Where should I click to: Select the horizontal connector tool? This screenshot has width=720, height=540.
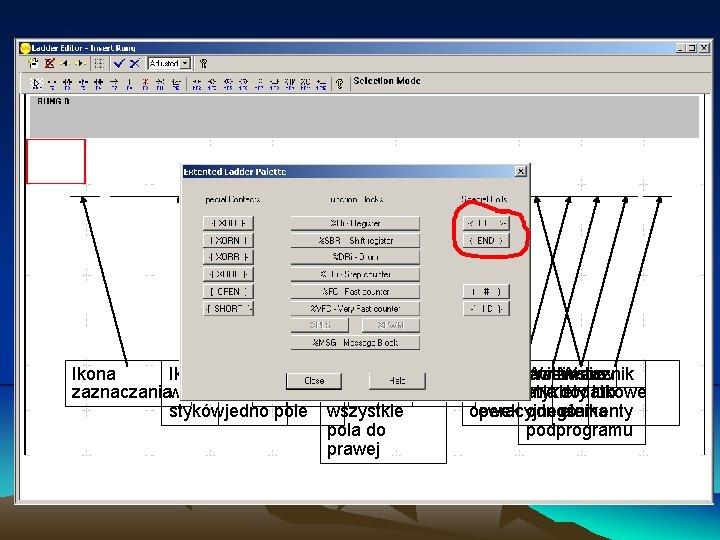114,84
